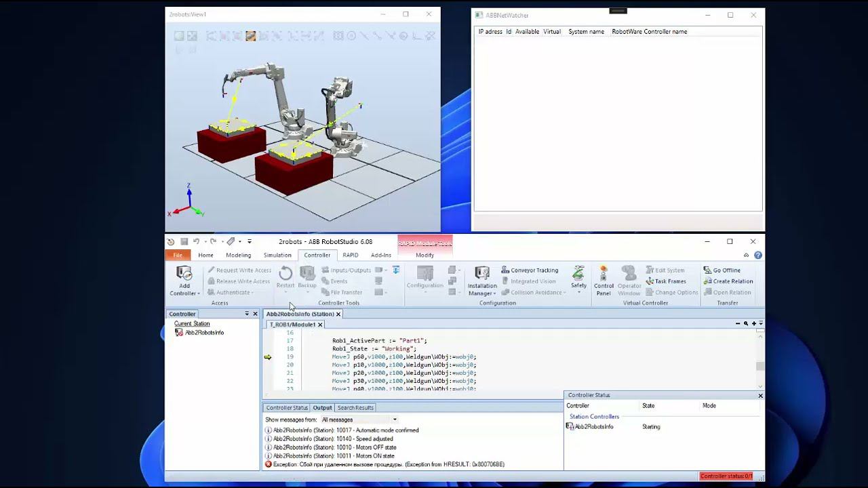Open the Control Panel icon

(x=604, y=273)
